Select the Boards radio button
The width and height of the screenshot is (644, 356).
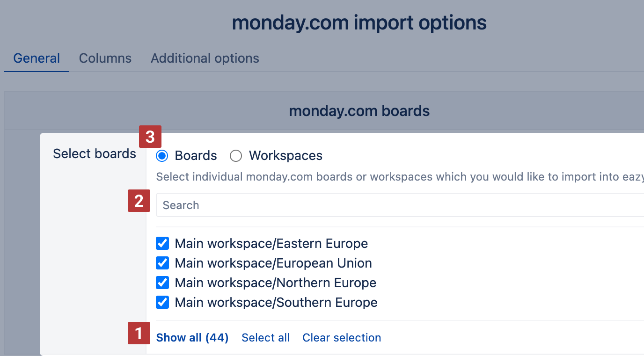pos(162,156)
